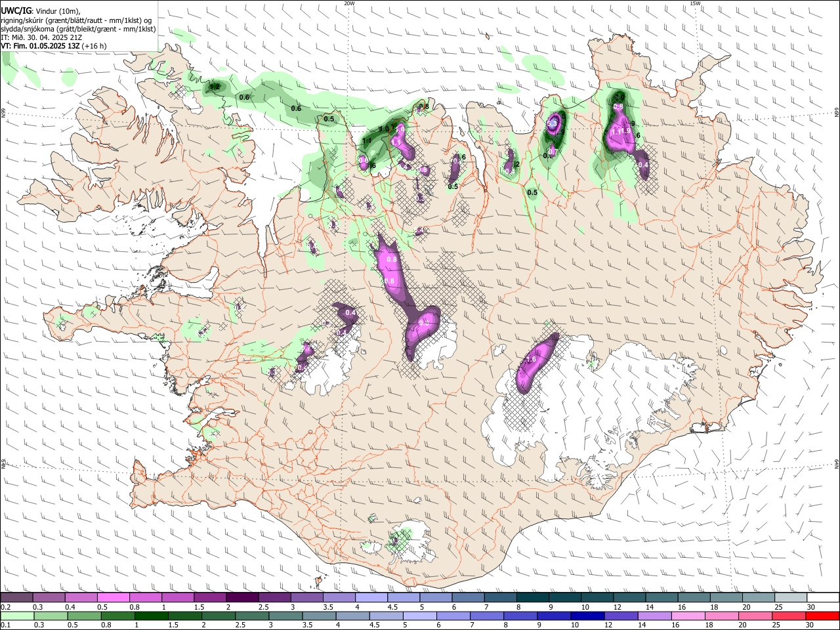Image resolution: width=840 pixels, height=630 pixels.
Task: Click the snow legend swatch between 0.2 and 0.3
Action: click(16, 598)
